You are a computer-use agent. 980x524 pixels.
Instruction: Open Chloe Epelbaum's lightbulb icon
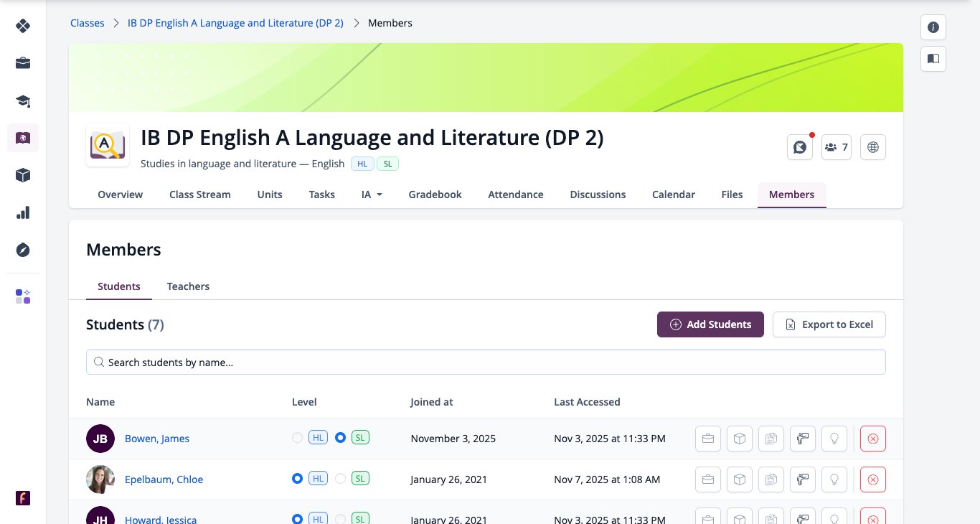pyautogui.click(x=834, y=479)
